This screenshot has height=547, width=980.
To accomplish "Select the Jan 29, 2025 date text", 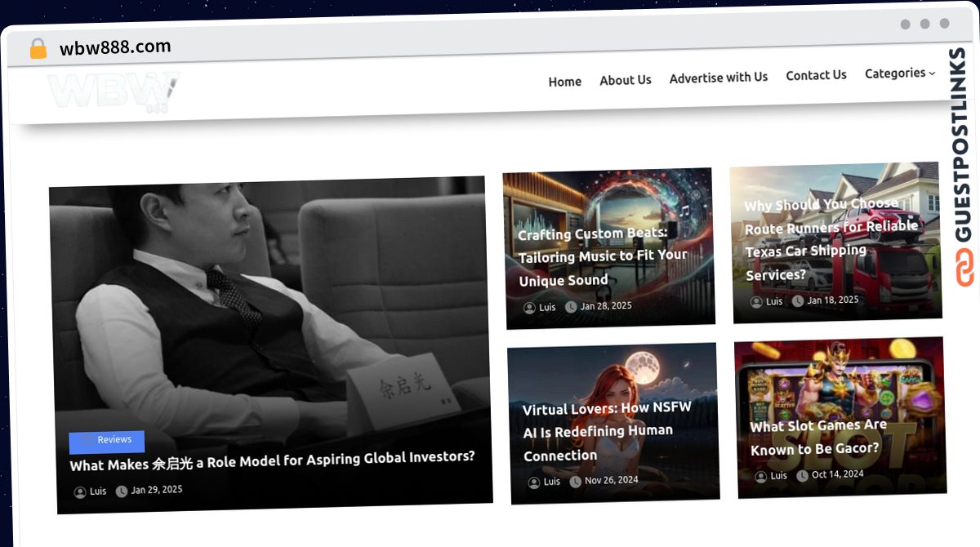I will [x=157, y=490].
